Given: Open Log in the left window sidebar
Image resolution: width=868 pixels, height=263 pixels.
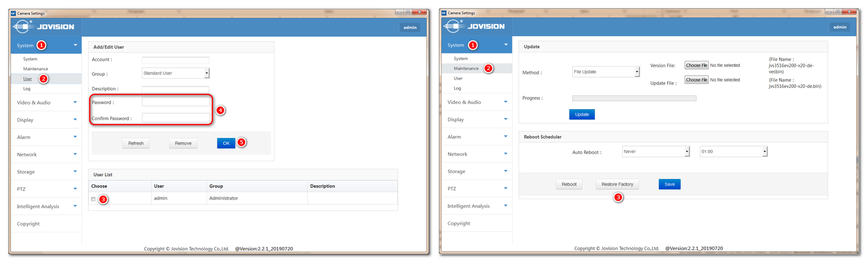Looking at the screenshot, I should pos(27,89).
